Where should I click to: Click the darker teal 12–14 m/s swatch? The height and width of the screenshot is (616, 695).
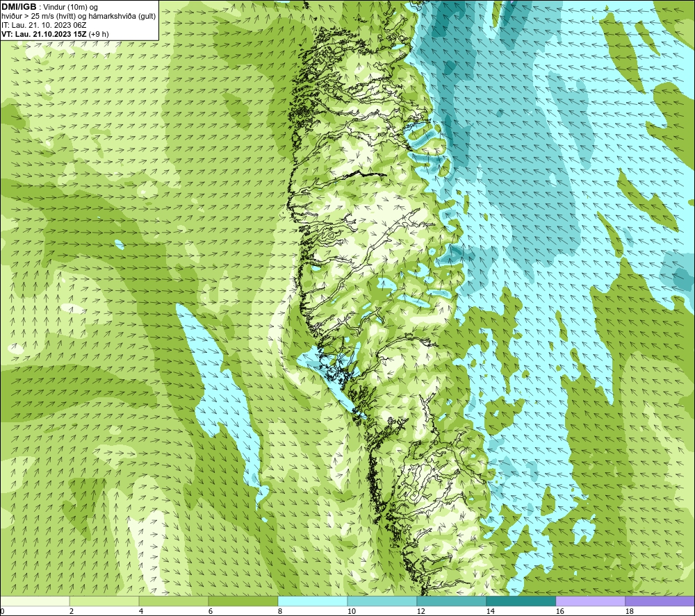click(x=451, y=601)
